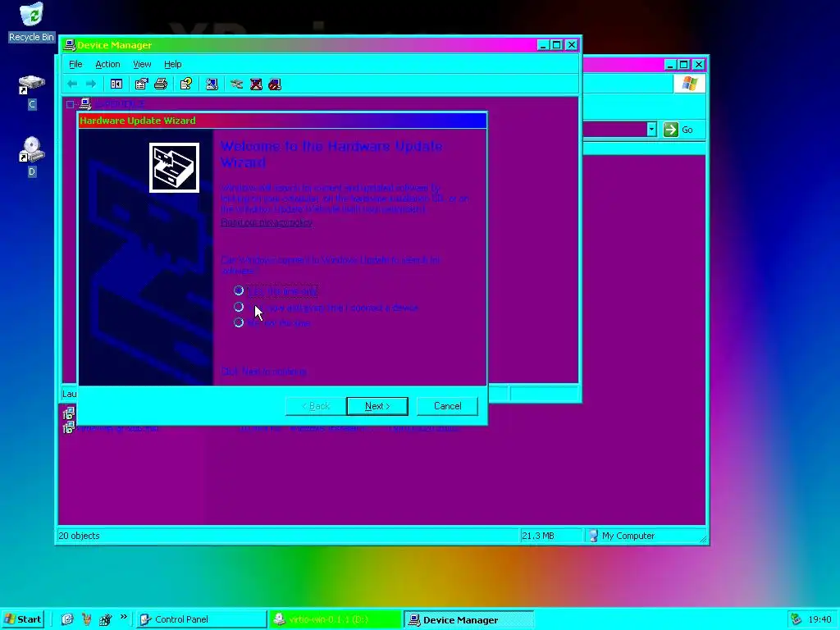Click the Next button in wizard
Image resolution: width=840 pixels, height=630 pixels.
click(377, 406)
